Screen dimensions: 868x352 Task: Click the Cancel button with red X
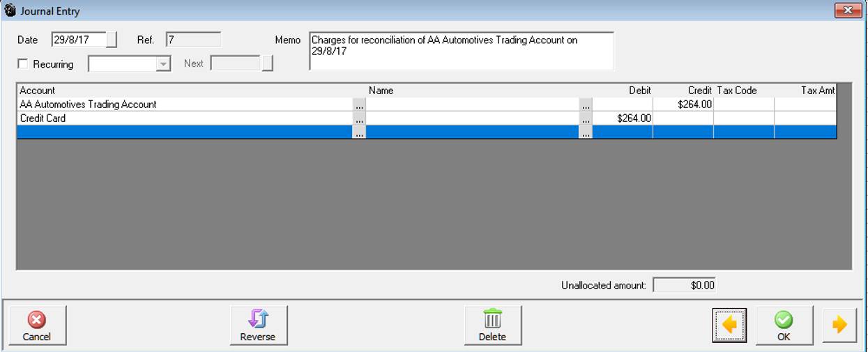37,326
